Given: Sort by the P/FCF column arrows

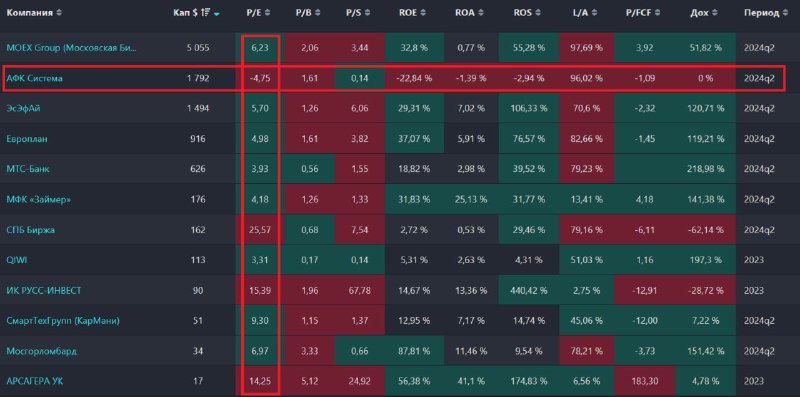Looking at the screenshot, I should (x=657, y=13).
